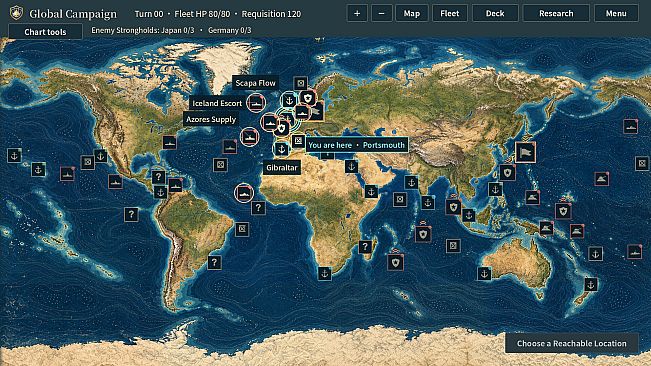Select the German stronghold flag icon in Europe
This screenshot has width=651, height=366.
click(316, 111)
